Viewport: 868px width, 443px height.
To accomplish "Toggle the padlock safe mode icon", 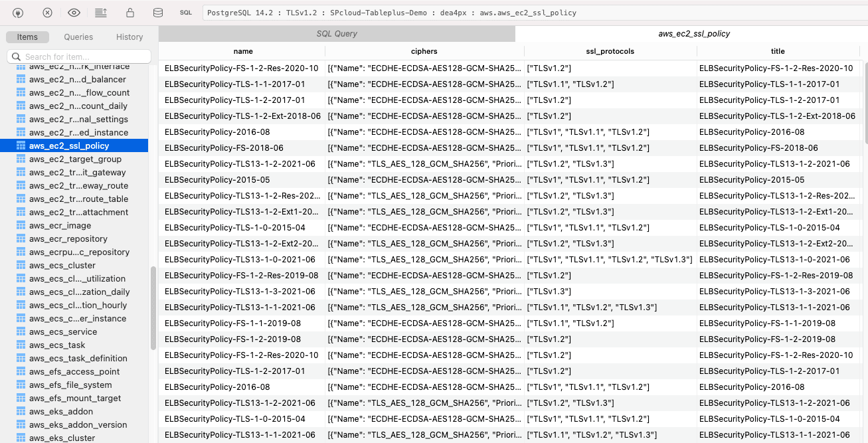I will tap(130, 13).
